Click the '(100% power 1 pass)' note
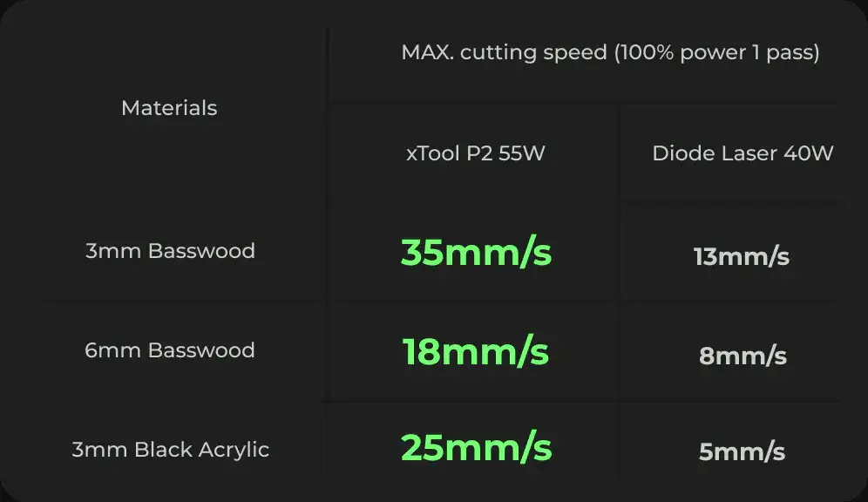The height and width of the screenshot is (502, 868). tap(717, 52)
